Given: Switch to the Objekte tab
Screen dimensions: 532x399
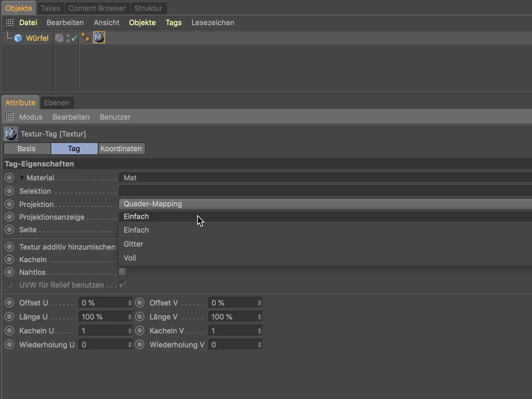Looking at the screenshot, I should pos(19,8).
